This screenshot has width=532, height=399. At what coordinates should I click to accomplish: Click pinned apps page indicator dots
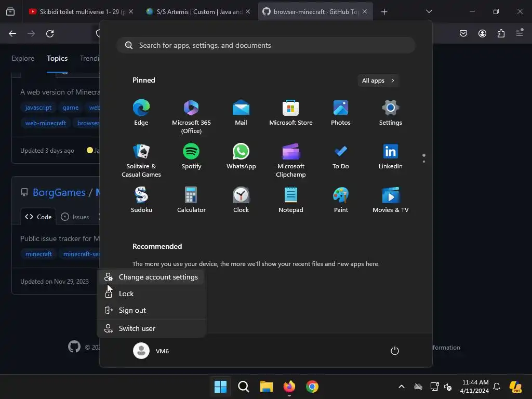[x=424, y=158]
